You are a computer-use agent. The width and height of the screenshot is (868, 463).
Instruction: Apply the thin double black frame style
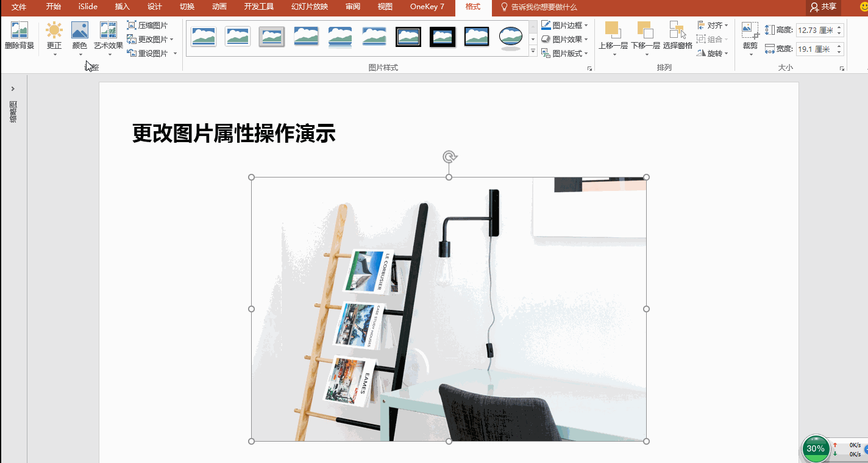(408, 37)
